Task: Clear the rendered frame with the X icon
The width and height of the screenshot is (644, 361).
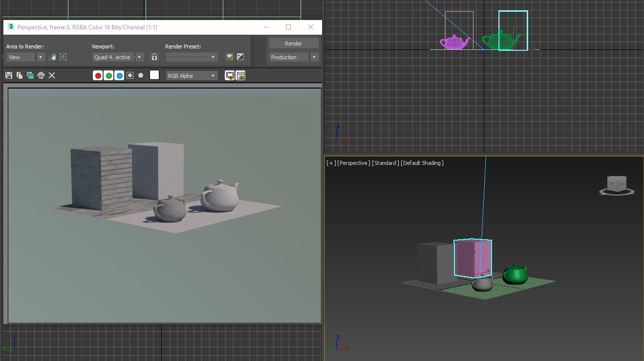Action: point(52,75)
